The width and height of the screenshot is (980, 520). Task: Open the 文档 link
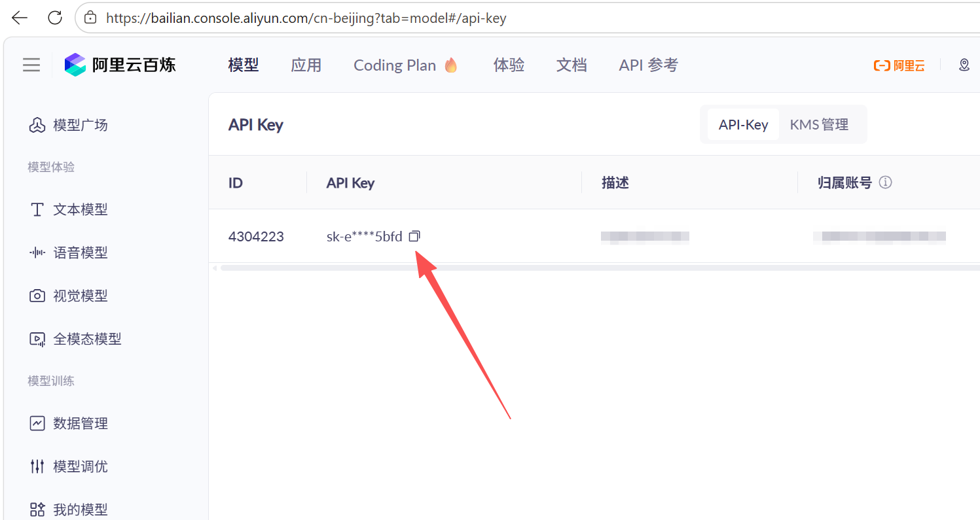(x=572, y=65)
